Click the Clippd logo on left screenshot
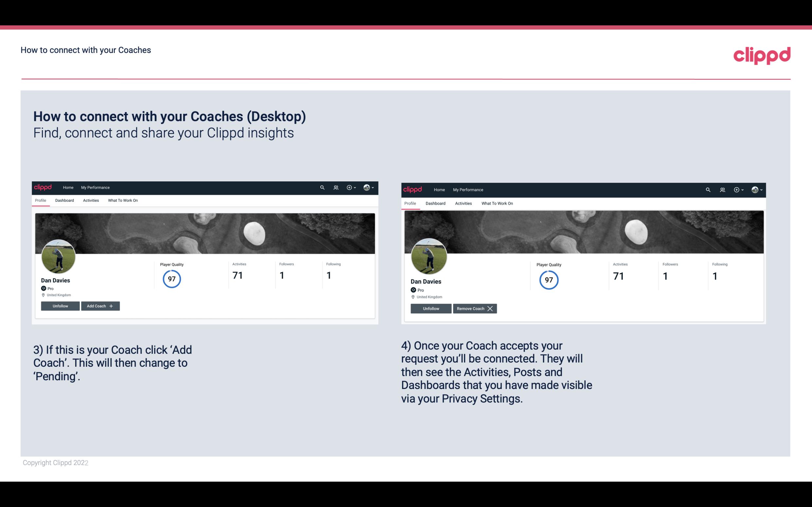The width and height of the screenshot is (812, 507). [x=44, y=187]
